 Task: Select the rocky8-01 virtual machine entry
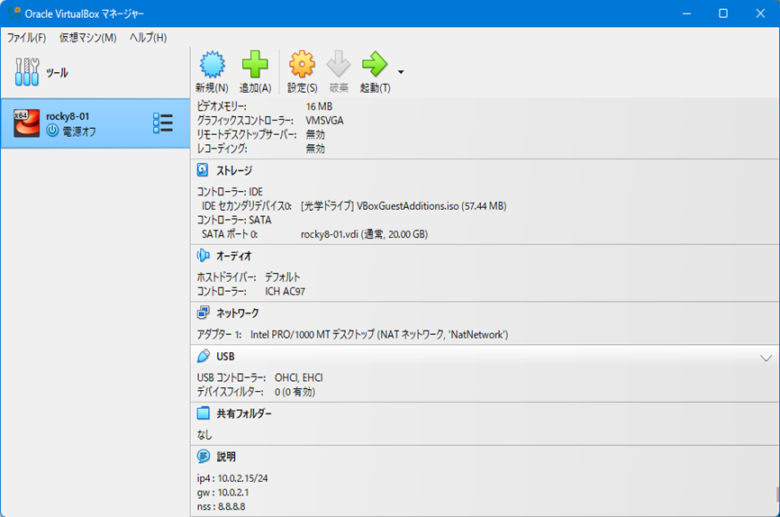click(95, 123)
